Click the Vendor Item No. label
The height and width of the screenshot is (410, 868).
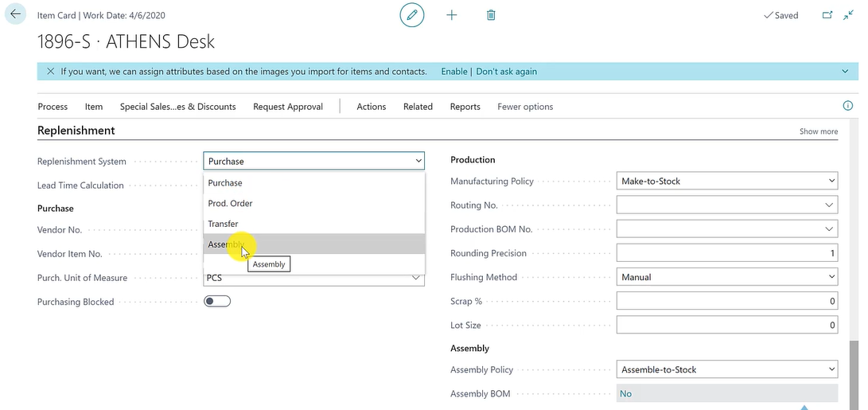(70, 254)
